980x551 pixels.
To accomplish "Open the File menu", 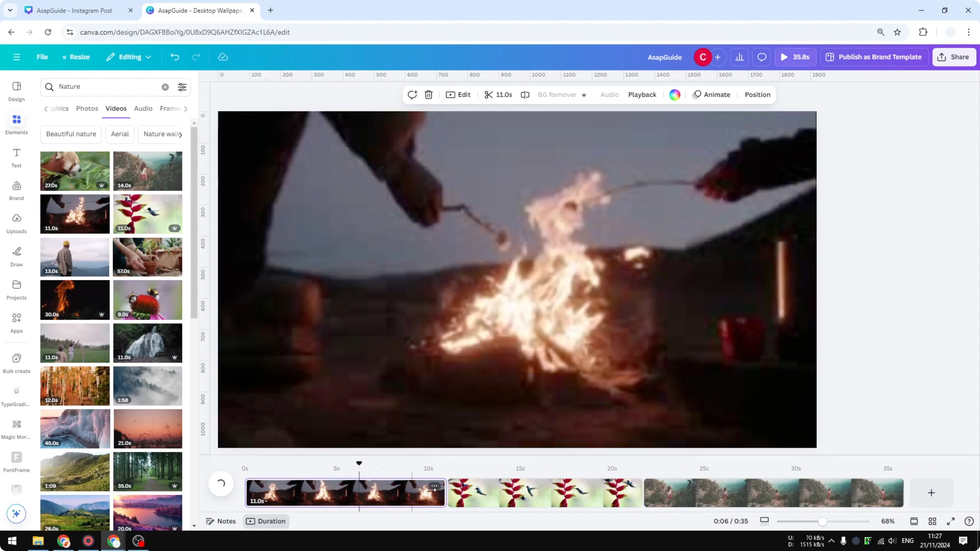I will pyautogui.click(x=42, y=57).
